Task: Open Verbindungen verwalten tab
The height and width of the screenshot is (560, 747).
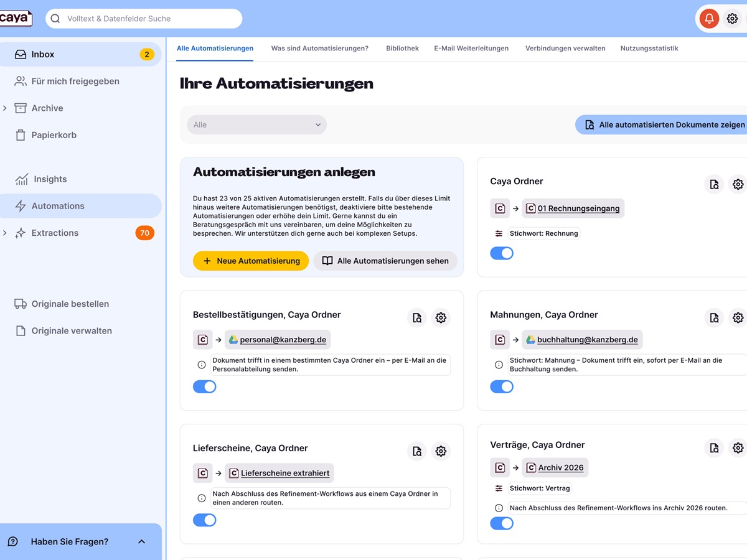Action: pos(565,49)
